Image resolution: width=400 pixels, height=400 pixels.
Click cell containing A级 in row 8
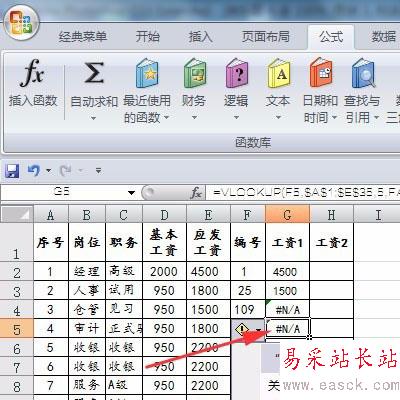(124, 385)
